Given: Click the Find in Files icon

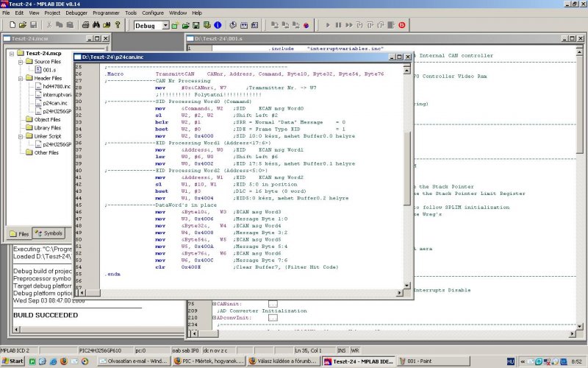Looking at the screenshot, I should (x=107, y=25).
